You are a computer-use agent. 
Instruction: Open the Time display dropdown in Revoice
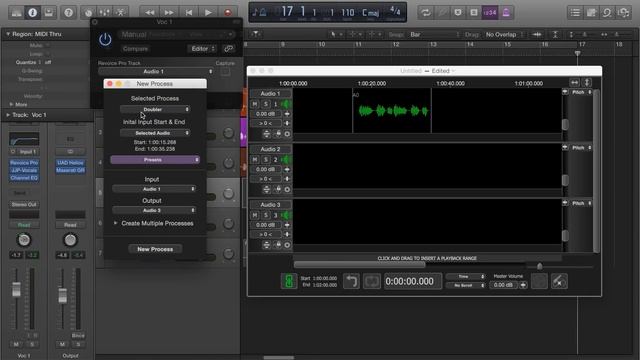click(466, 277)
